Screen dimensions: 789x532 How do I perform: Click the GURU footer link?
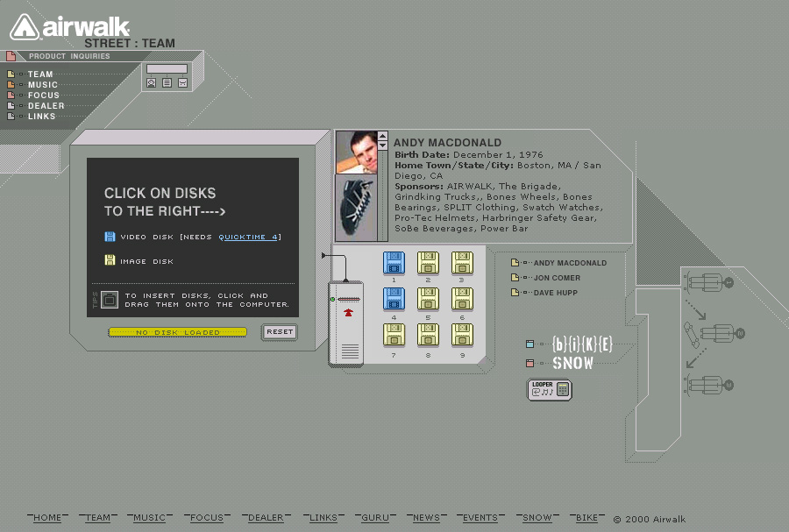coord(375,517)
